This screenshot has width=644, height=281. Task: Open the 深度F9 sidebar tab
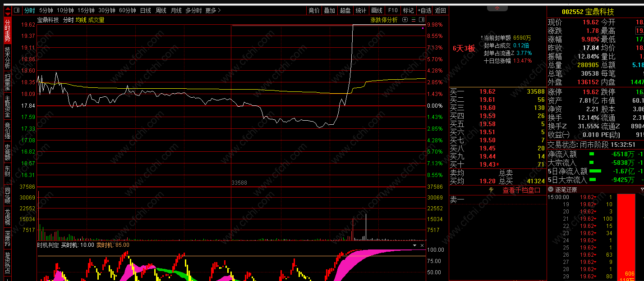click(7, 238)
